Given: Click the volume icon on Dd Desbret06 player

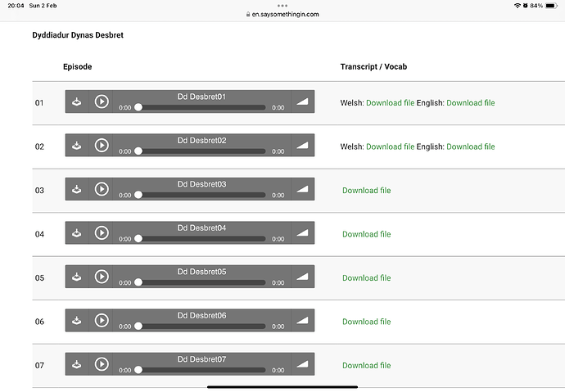Looking at the screenshot, I should [x=302, y=320].
